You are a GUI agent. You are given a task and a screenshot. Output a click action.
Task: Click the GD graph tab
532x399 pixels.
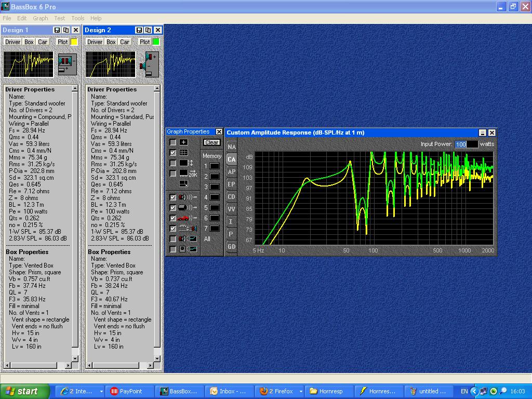click(231, 247)
